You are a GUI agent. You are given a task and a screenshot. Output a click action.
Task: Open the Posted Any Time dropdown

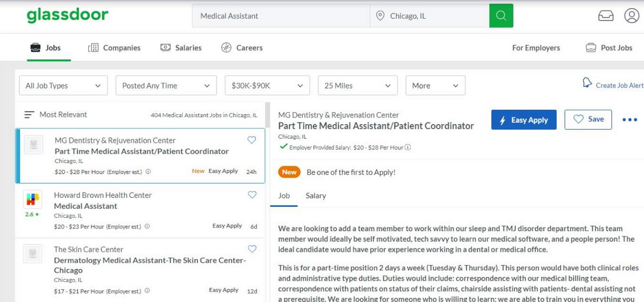166,85
